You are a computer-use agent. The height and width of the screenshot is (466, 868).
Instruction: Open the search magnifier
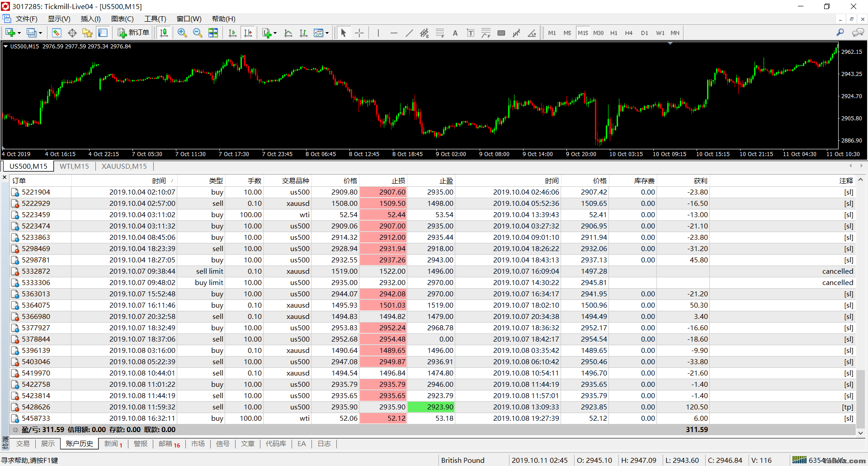click(x=840, y=33)
